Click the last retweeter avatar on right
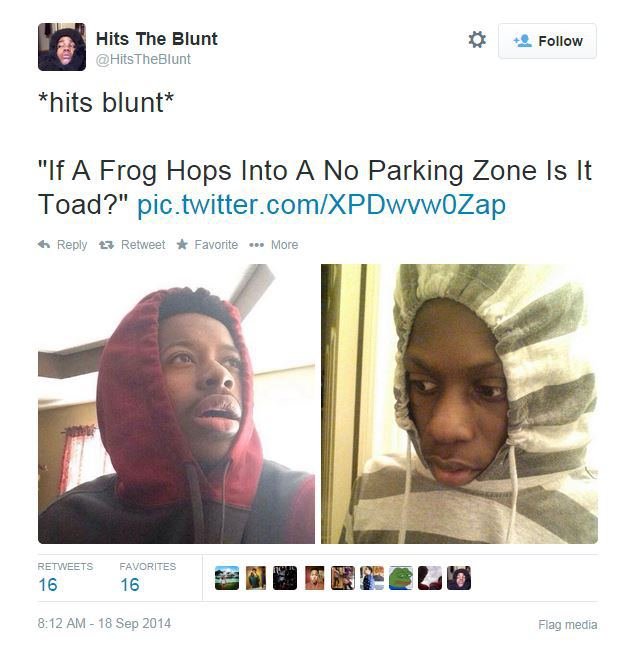 point(459,578)
